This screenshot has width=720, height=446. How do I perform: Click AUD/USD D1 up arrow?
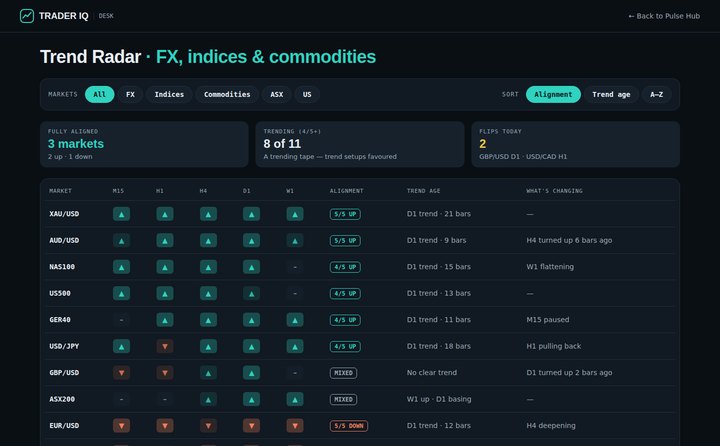click(251, 241)
